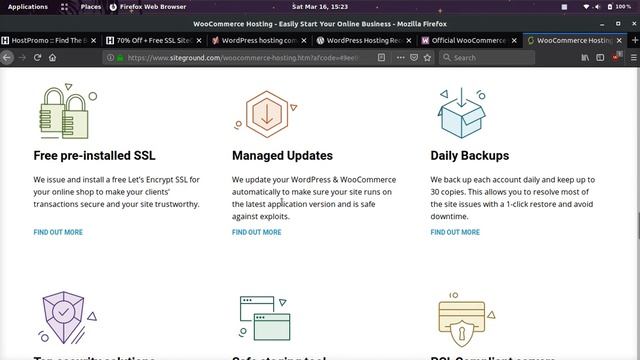Open the Wi-Fi network indicator
Image resolution: width=640 pixels, height=360 pixels.
586,7
